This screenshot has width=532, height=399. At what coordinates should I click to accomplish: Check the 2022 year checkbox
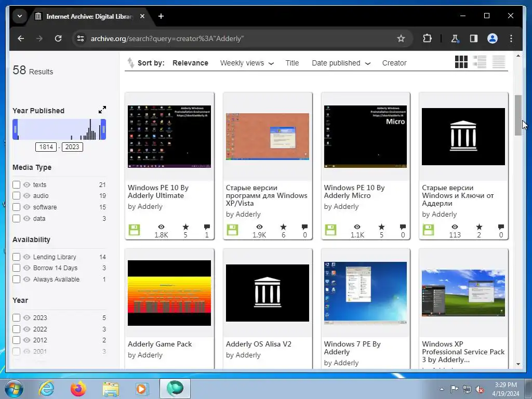point(16,329)
